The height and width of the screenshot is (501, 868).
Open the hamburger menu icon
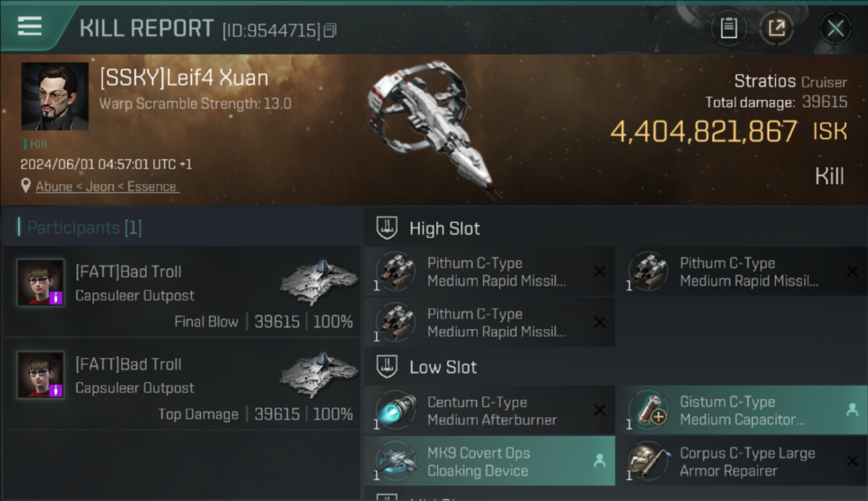point(29,27)
